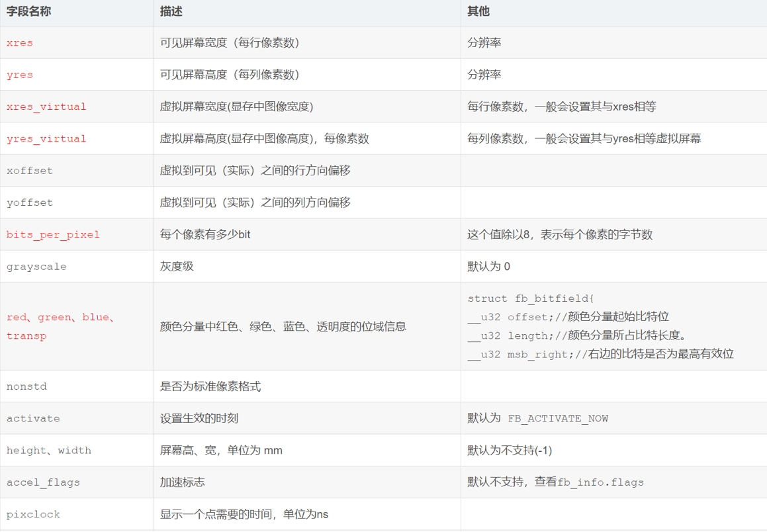Select the xres field name
This screenshot has height=532, width=767.
coord(20,43)
